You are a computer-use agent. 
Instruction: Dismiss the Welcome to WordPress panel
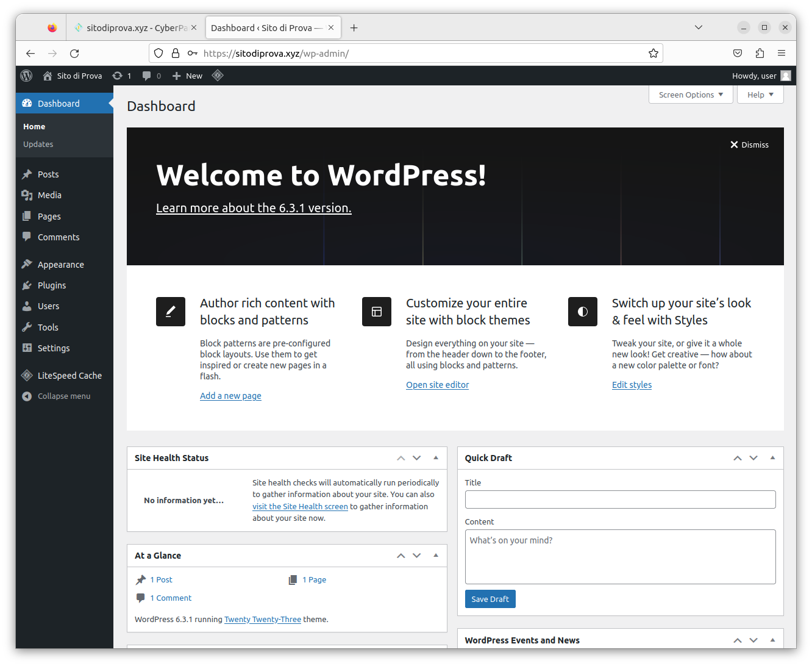(749, 145)
